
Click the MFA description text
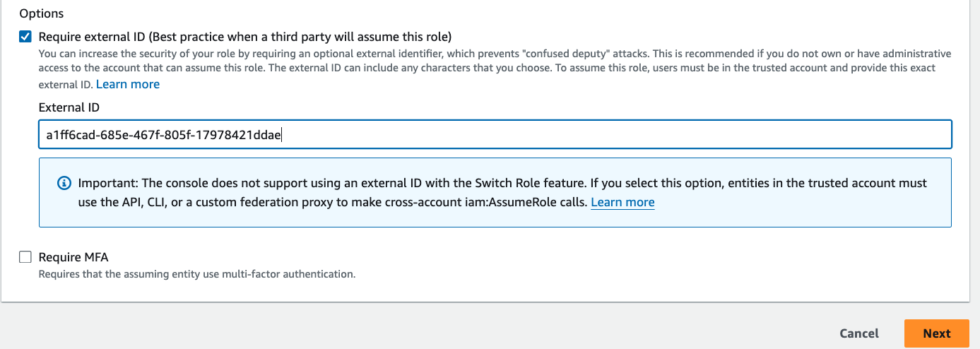coord(197,274)
